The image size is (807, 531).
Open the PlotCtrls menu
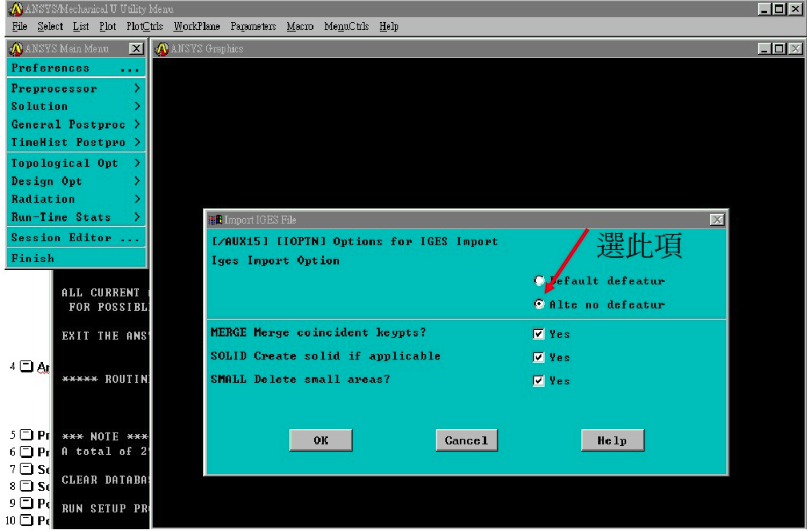(x=145, y=26)
